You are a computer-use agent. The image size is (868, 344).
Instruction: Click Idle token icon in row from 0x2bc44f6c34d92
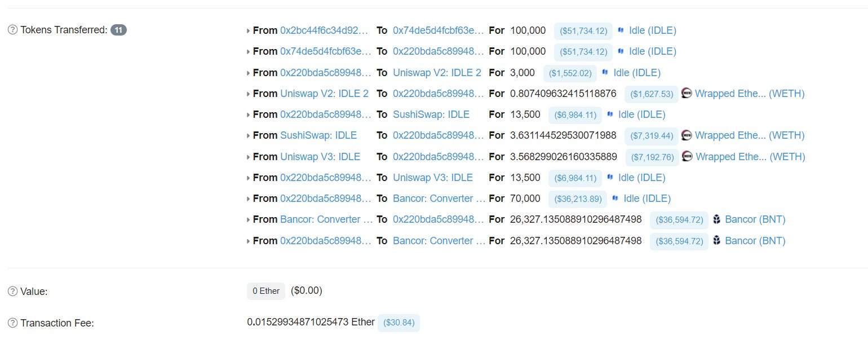(621, 30)
